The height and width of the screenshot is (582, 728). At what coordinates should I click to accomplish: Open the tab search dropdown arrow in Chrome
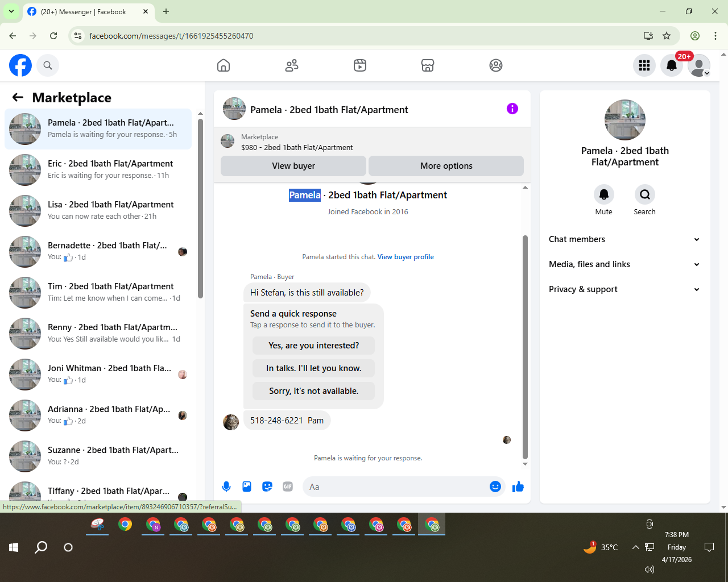[x=11, y=11]
